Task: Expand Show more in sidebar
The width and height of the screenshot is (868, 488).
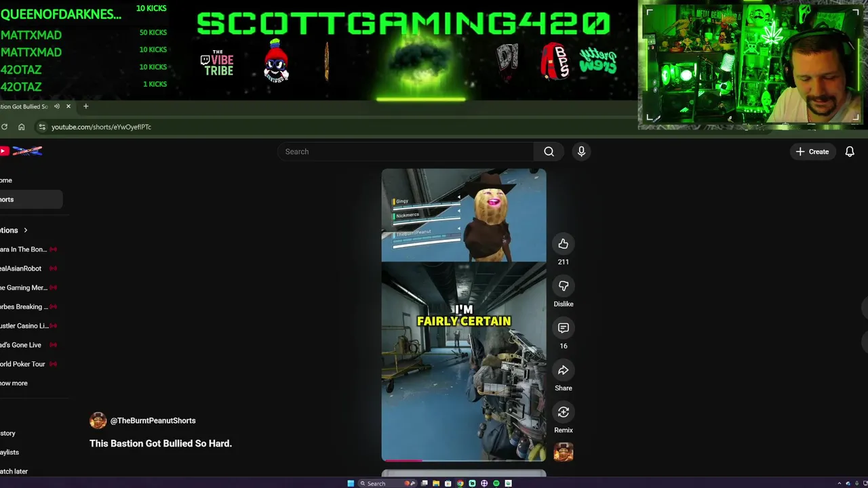Action: point(14,383)
